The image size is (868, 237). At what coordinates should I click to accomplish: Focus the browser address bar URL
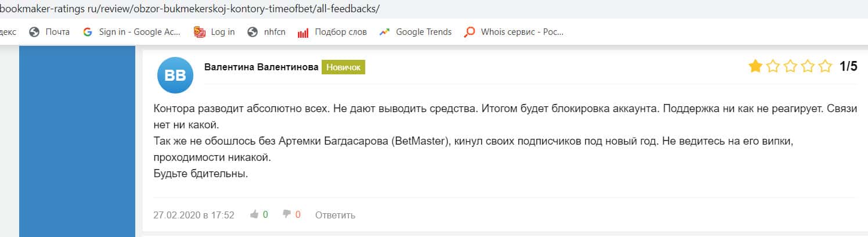pyautogui.click(x=192, y=10)
